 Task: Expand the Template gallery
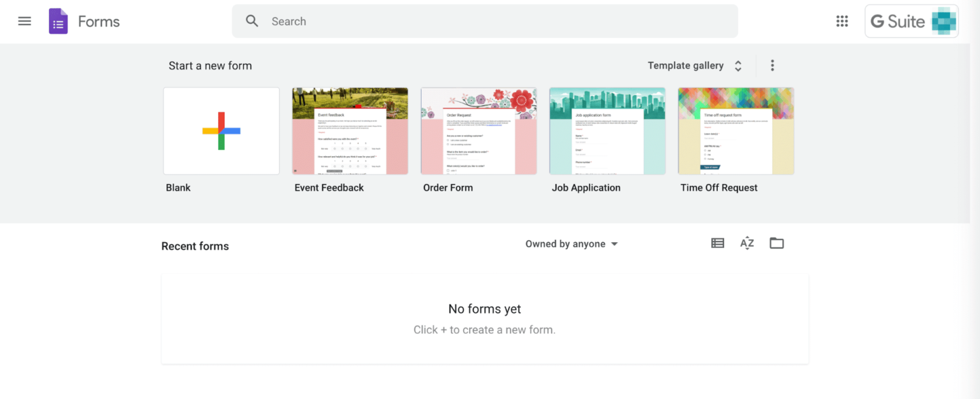685,65
